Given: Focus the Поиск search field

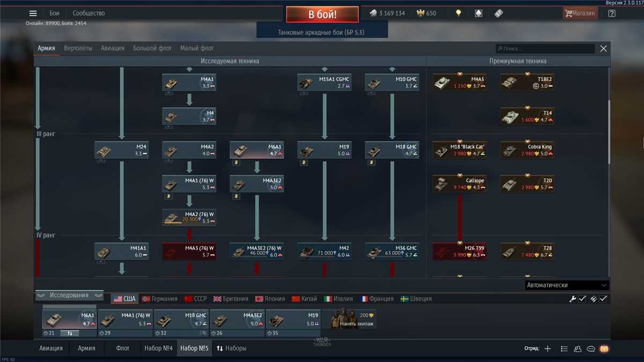Looking at the screenshot, I should 545,49.
